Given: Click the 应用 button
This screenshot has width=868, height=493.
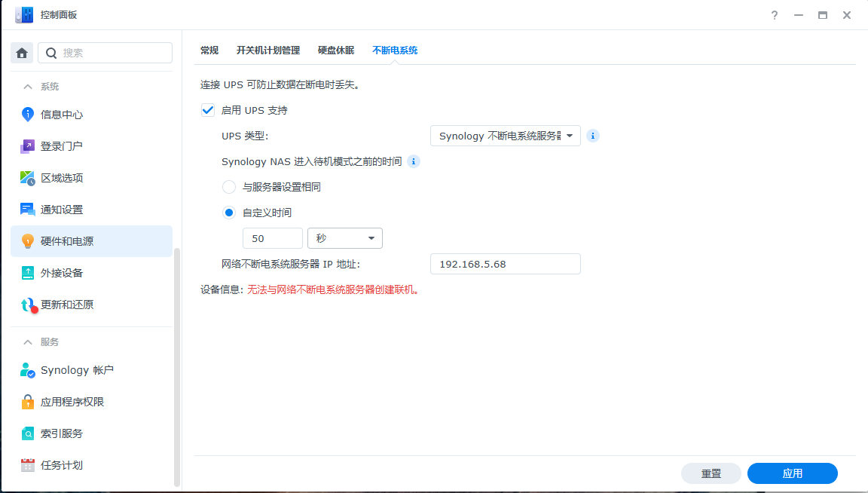Looking at the screenshot, I should tap(792, 473).
